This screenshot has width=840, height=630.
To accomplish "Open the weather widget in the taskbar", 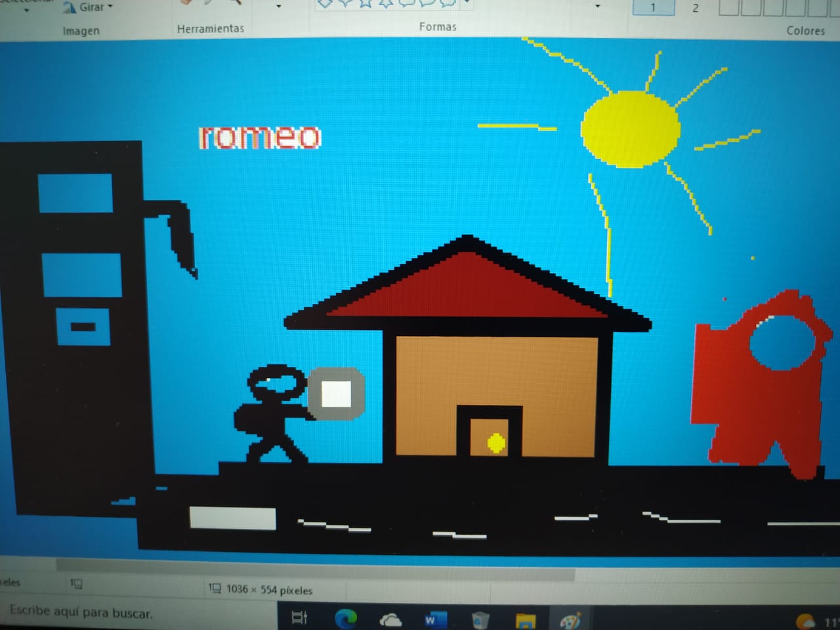I will coord(816,621).
